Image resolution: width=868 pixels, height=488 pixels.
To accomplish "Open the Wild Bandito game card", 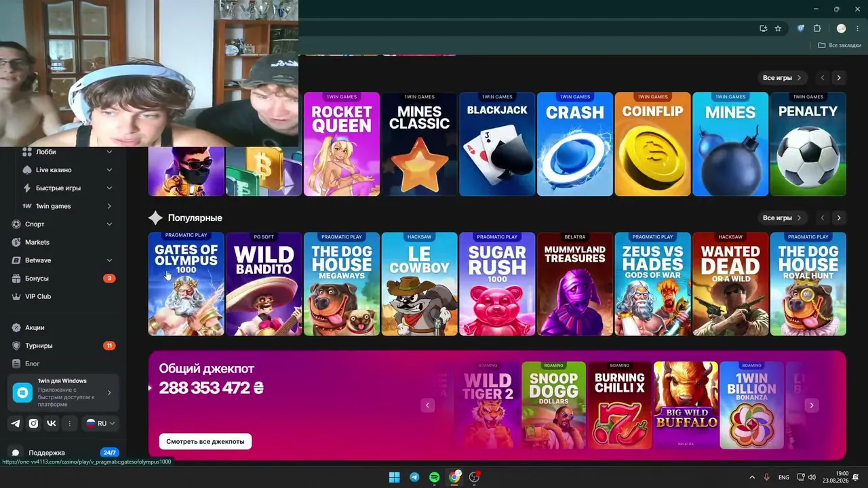I will click(264, 284).
